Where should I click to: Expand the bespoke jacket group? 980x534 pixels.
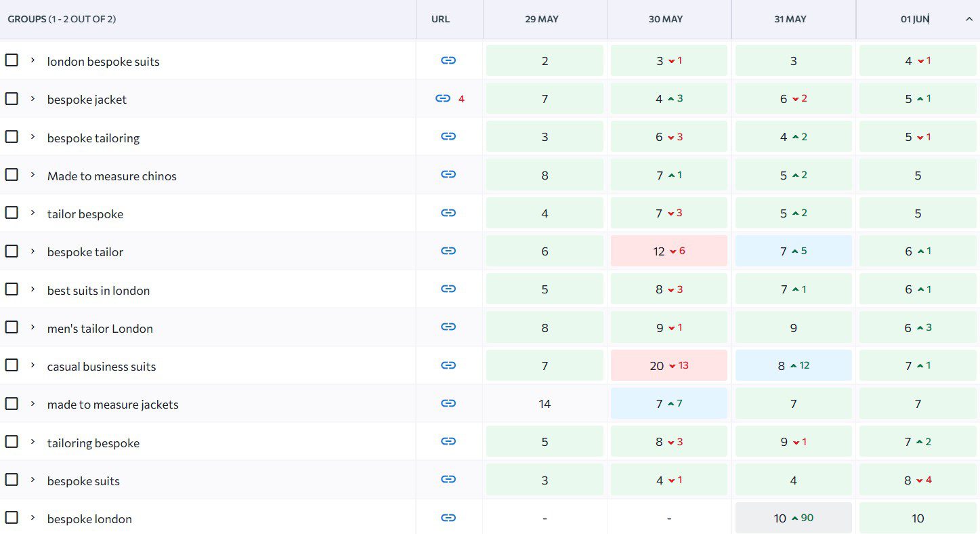[x=32, y=98]
